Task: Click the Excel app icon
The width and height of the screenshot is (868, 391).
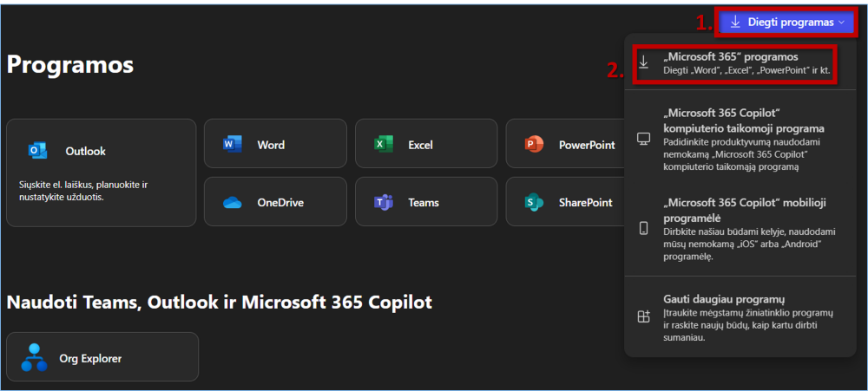Action: [x=383, y=145]
